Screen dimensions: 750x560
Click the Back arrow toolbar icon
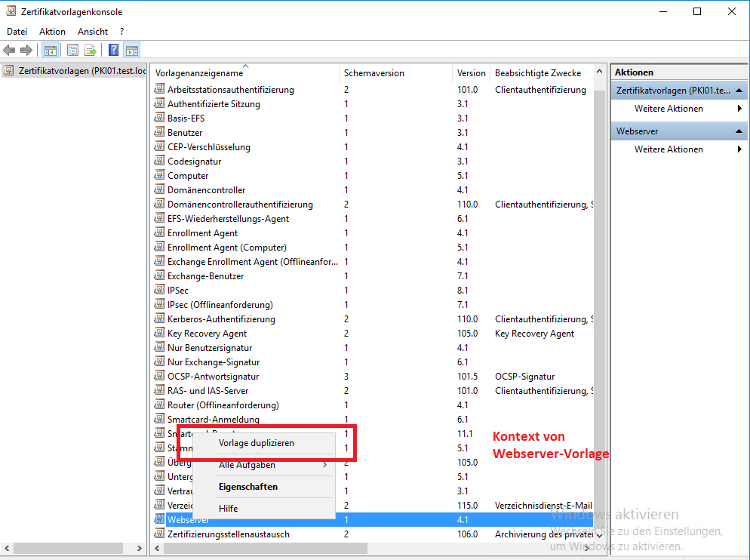(9, 51)
